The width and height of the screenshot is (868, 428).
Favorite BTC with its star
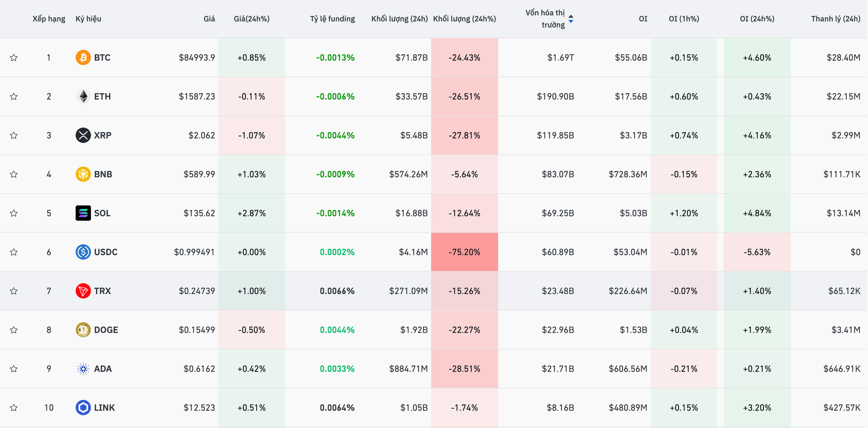click(x=14, y=58)
